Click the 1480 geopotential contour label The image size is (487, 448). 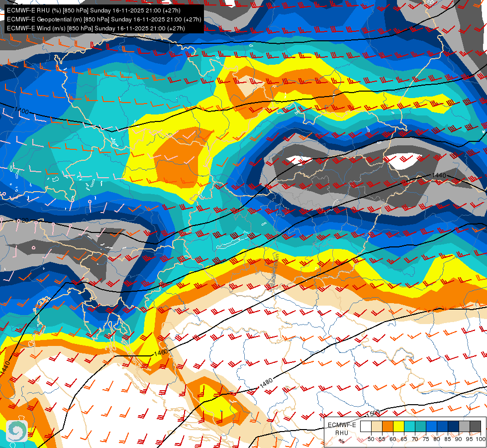click(x=266, y=383)
